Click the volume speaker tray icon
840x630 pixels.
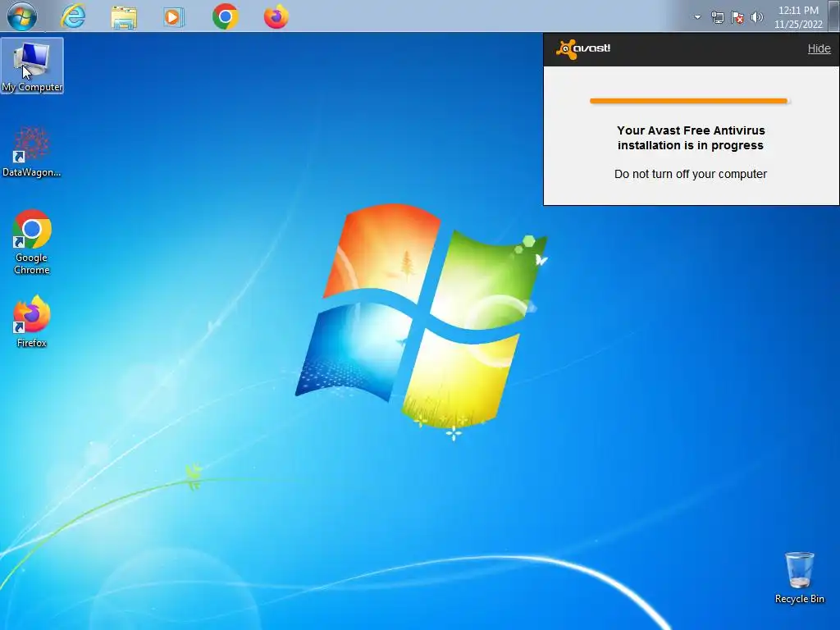[756, 17]
